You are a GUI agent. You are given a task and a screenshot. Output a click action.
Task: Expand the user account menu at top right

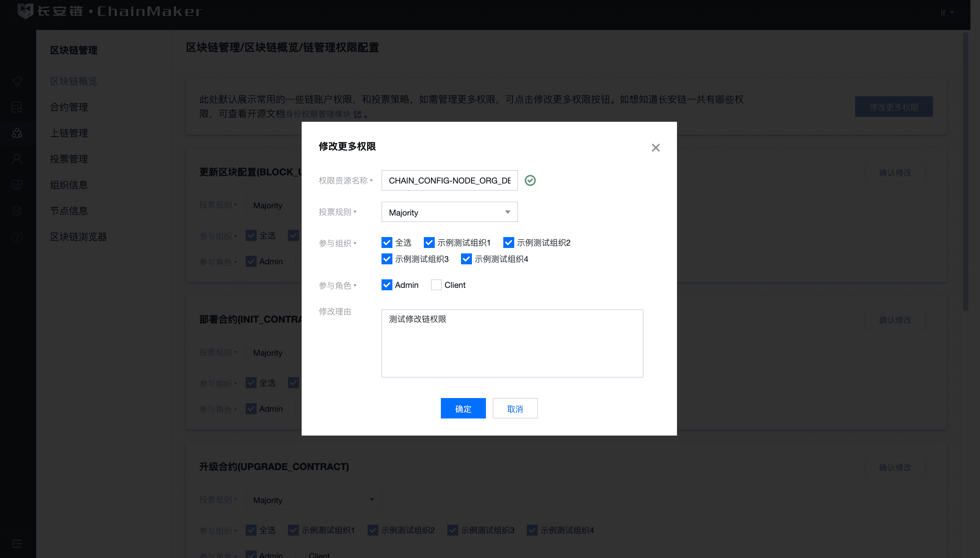(947, 13)
